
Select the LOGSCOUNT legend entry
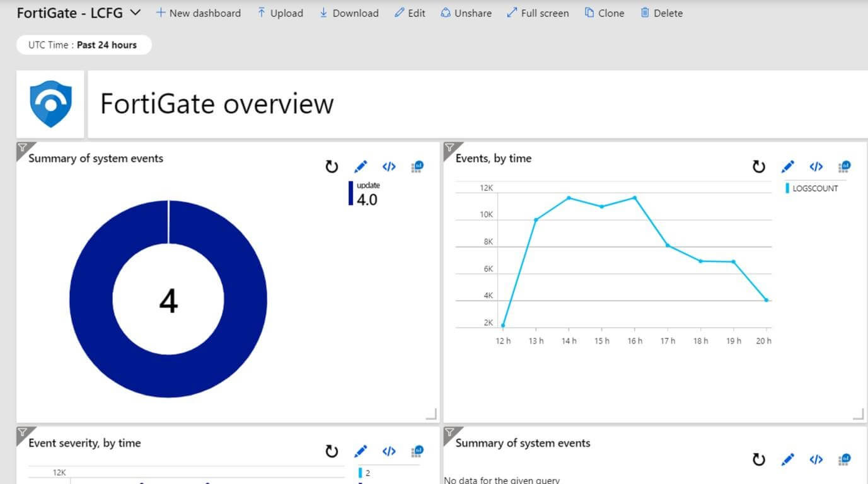(x=812, y=188)
